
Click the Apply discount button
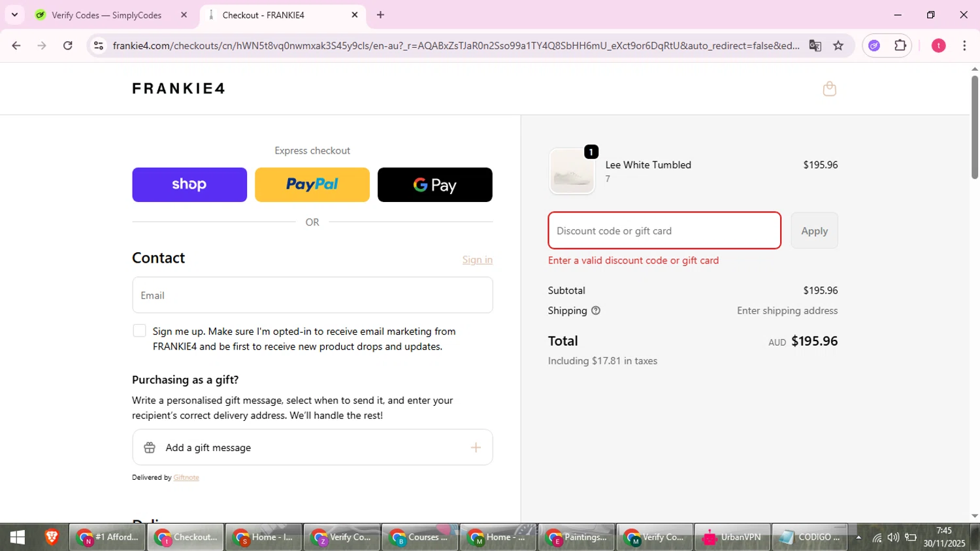(x=814, y=231)
